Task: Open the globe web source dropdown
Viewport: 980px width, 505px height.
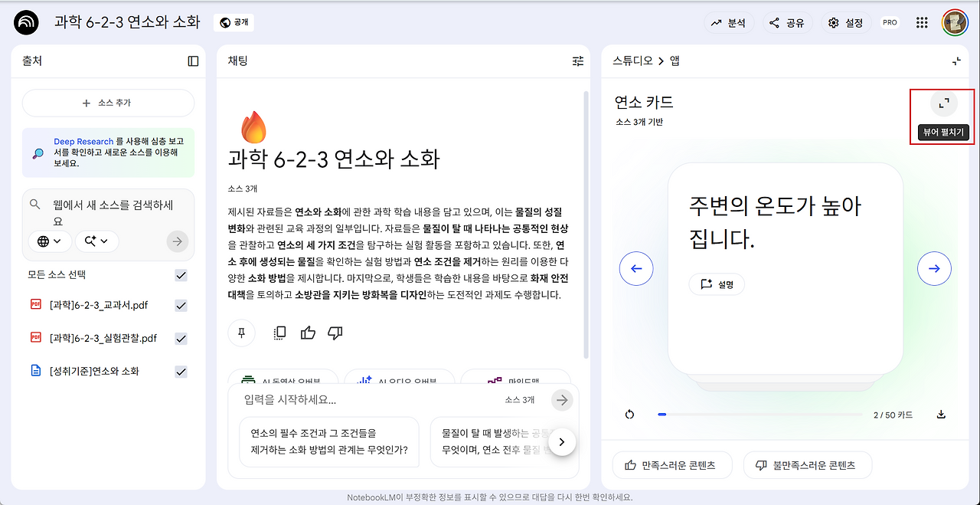Action: [51, 241]
